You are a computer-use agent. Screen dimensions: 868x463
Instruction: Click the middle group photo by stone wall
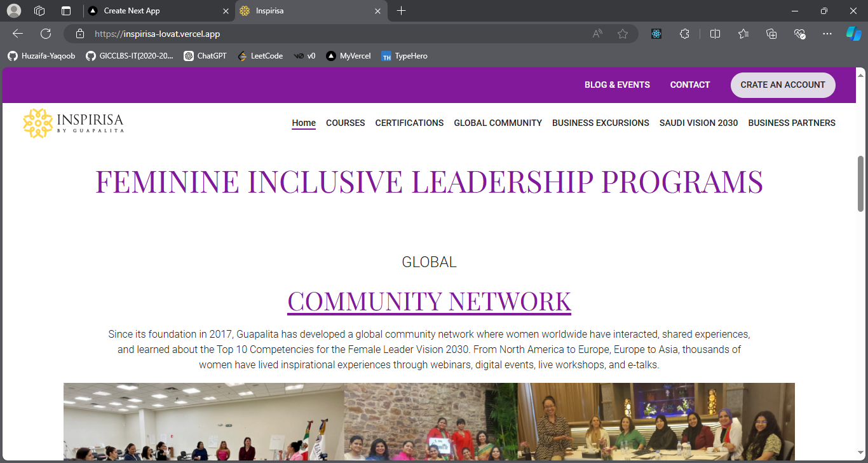pyautogui.click(x=431, y=422)
